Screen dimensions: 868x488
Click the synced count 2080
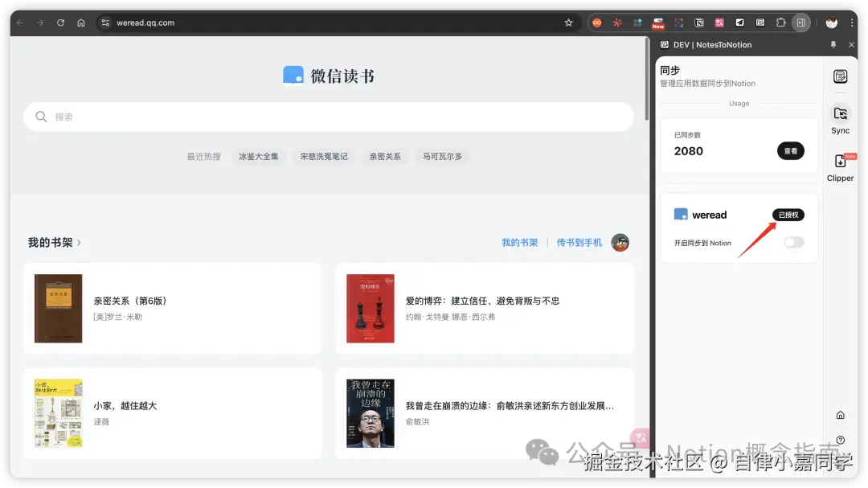[689, 151]
